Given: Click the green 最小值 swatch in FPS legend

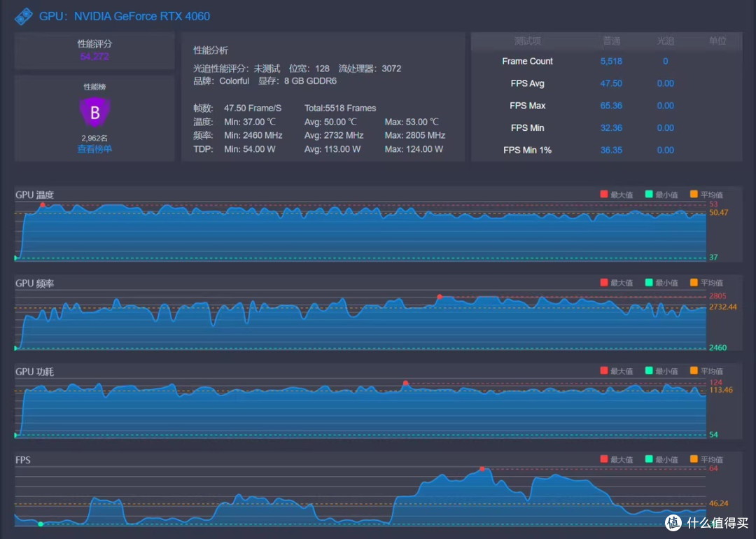Looking at the screenshot, I should coord(649,459).
